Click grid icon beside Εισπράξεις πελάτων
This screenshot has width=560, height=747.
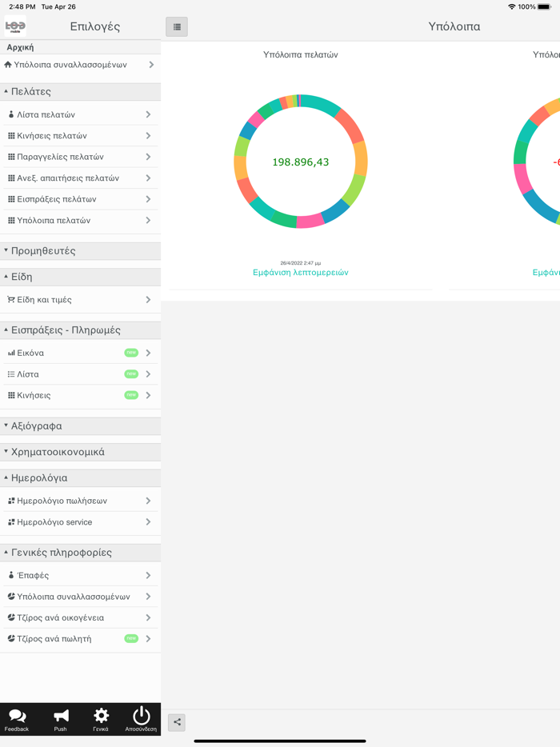tap(11, 199)
